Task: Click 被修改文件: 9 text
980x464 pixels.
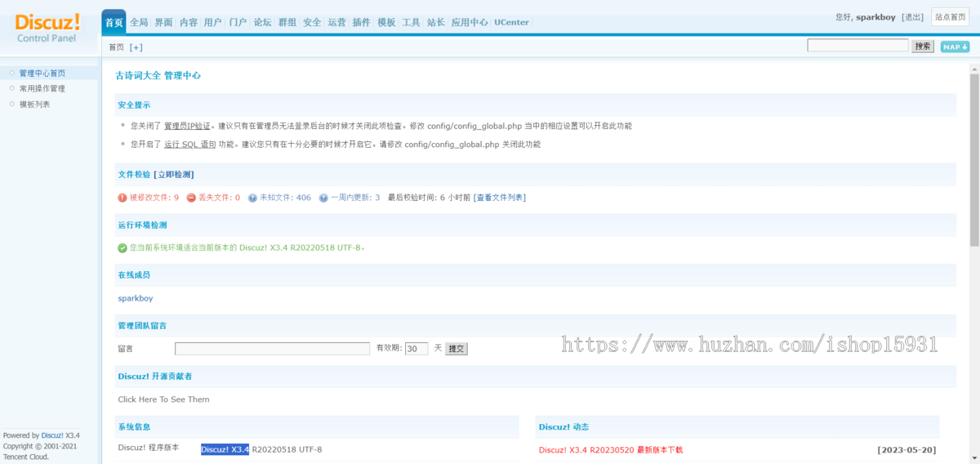Action: click(154, 198)
